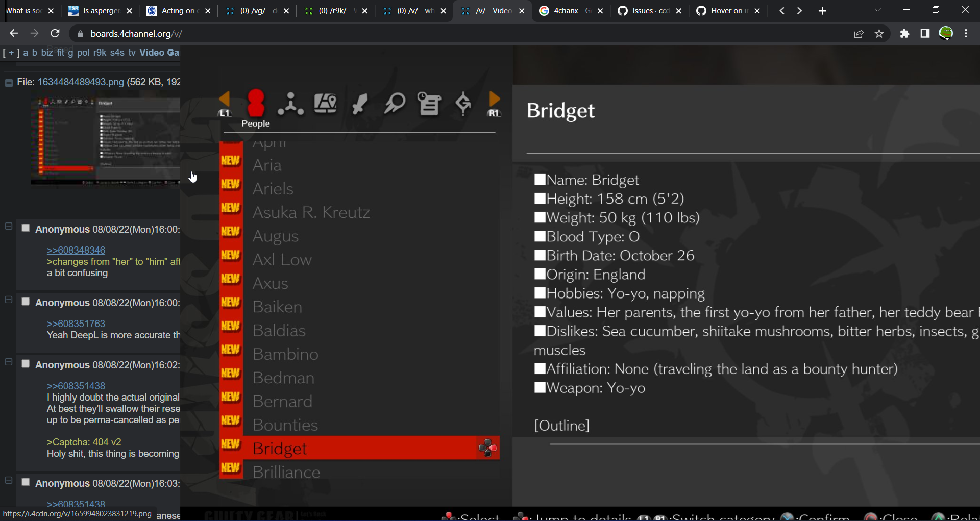Open the frog profile avatar menu
Screen dimensions: 980x521
[x=946, y=34]
